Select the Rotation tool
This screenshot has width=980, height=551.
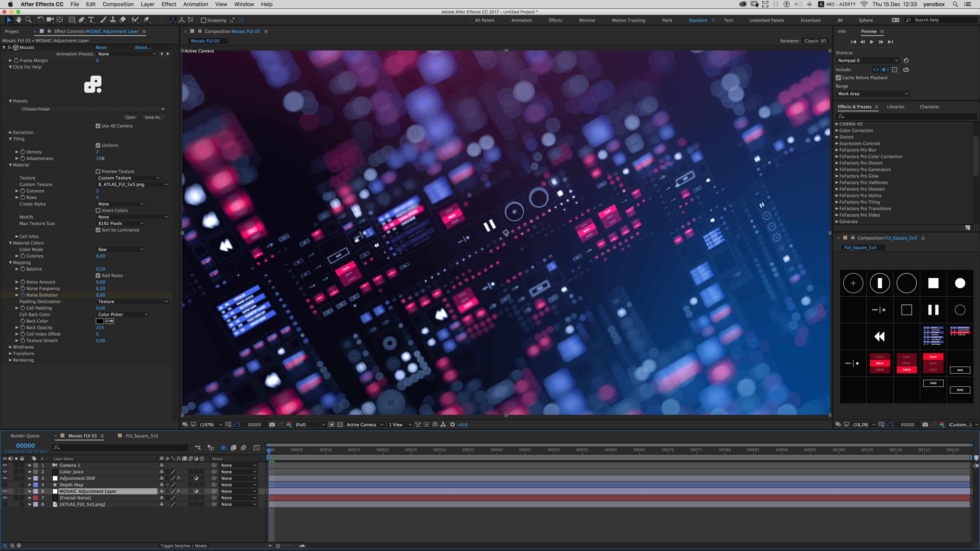point(40,20)
